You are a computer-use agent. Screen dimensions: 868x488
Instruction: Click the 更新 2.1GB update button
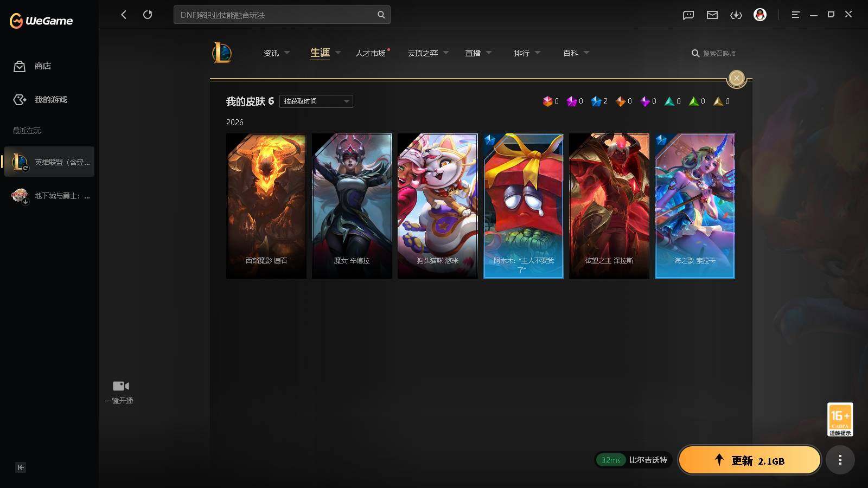click(x=749, y=460)
